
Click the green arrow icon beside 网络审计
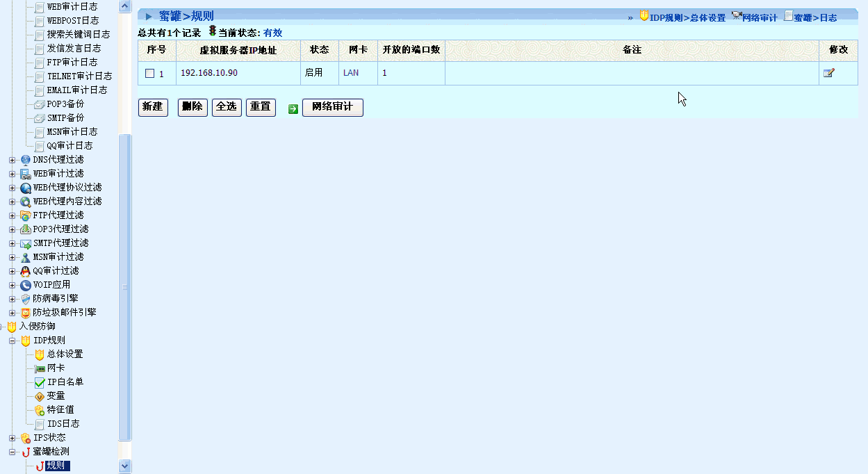(x=293, y=108)
